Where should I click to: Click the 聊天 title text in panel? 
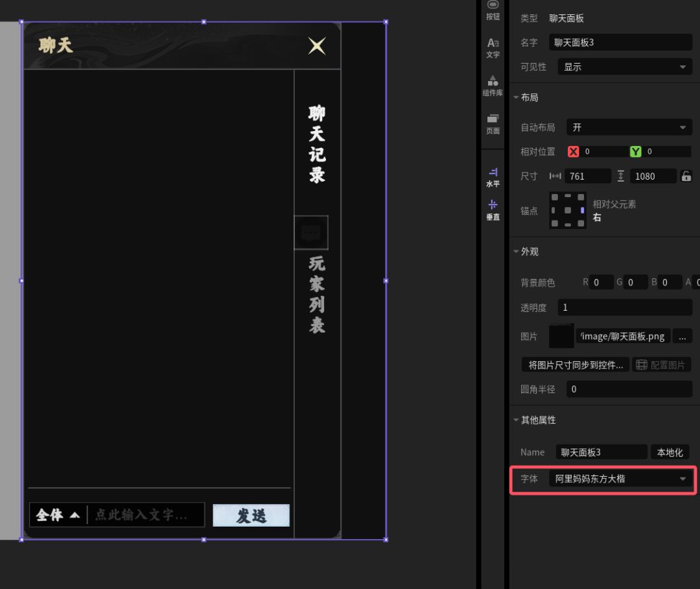pos(55,45)
